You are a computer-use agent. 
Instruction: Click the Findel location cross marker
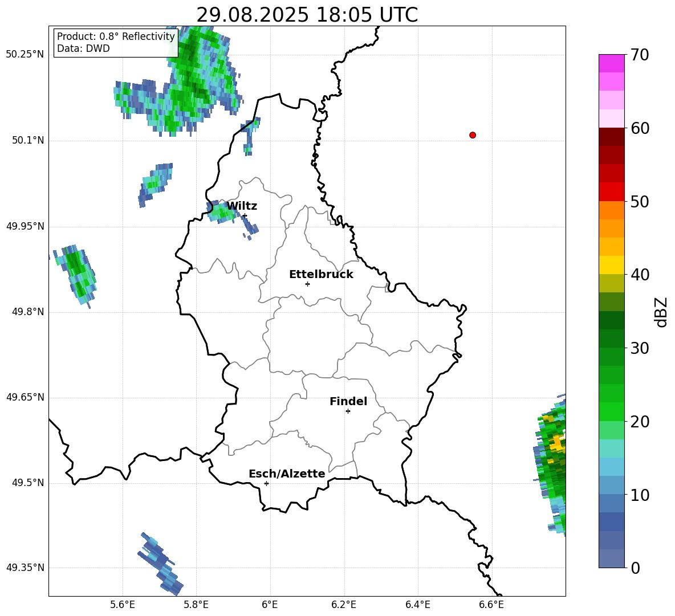(348, 411)
